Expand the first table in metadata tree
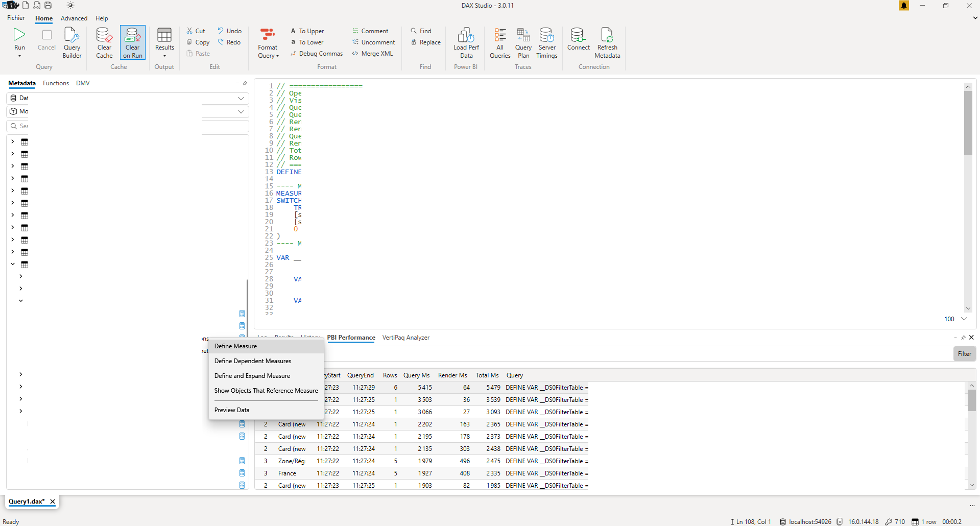Viewport: 980px width, 526px height. [x=13, y=141]
